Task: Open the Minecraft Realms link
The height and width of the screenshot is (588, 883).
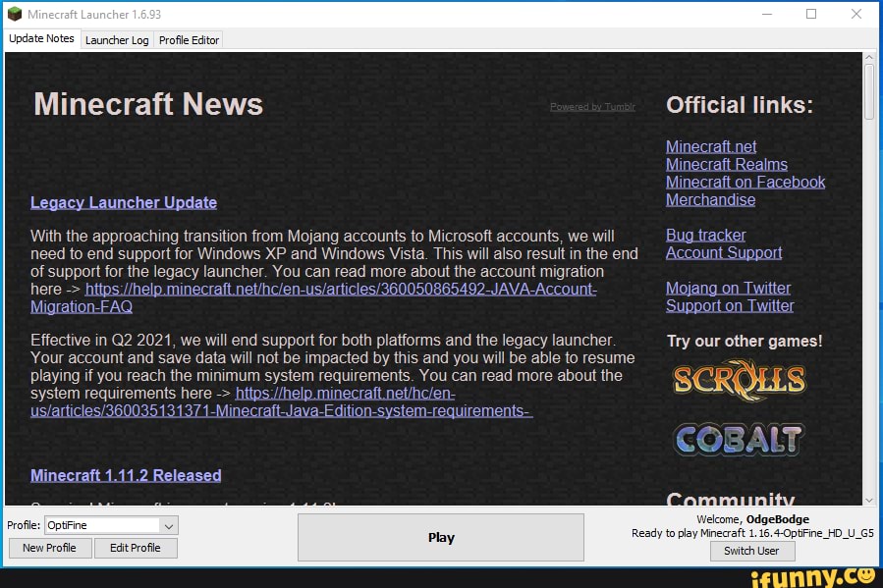Action: [727, 164]
